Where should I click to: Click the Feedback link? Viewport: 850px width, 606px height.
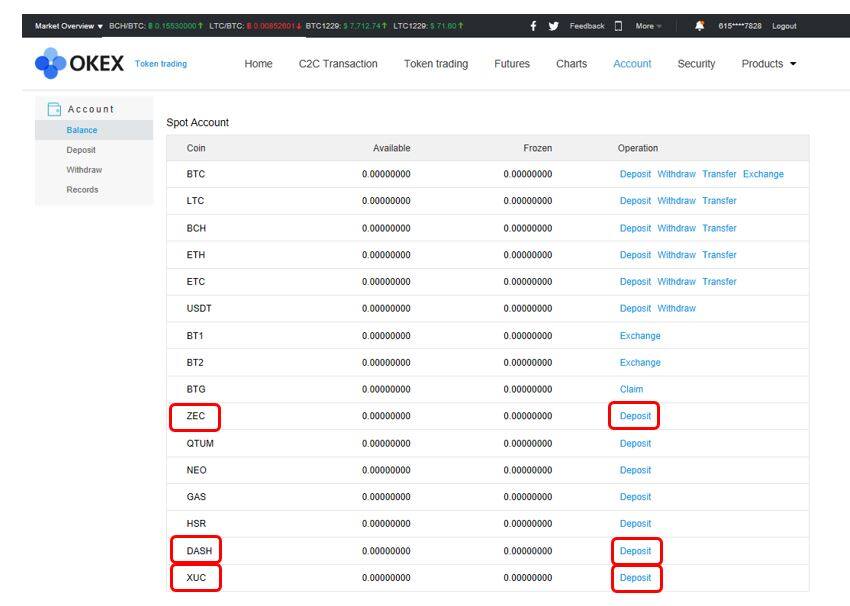pos(587,26)
